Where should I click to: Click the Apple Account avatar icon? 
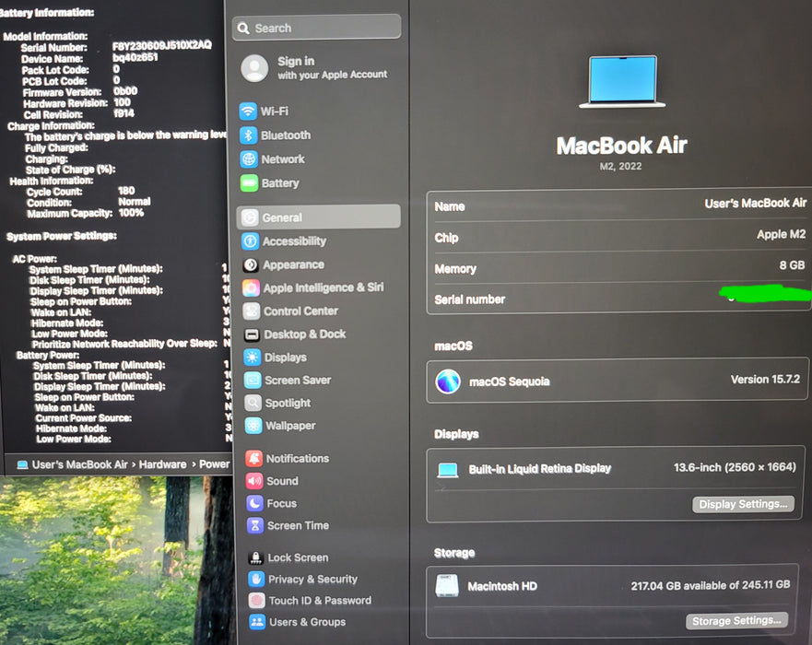(254, 68)
